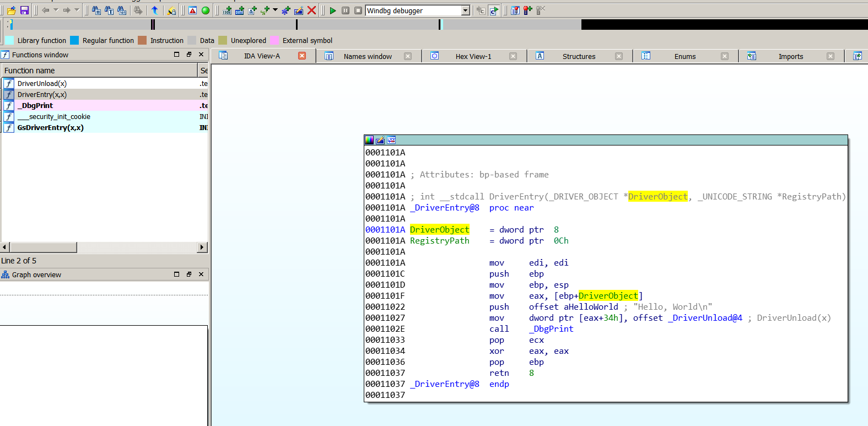Select GsDriverEntry(x,x) function entry
Viewport: 868px width, 426px height.
pyautogui.click(x=50, y=128)
